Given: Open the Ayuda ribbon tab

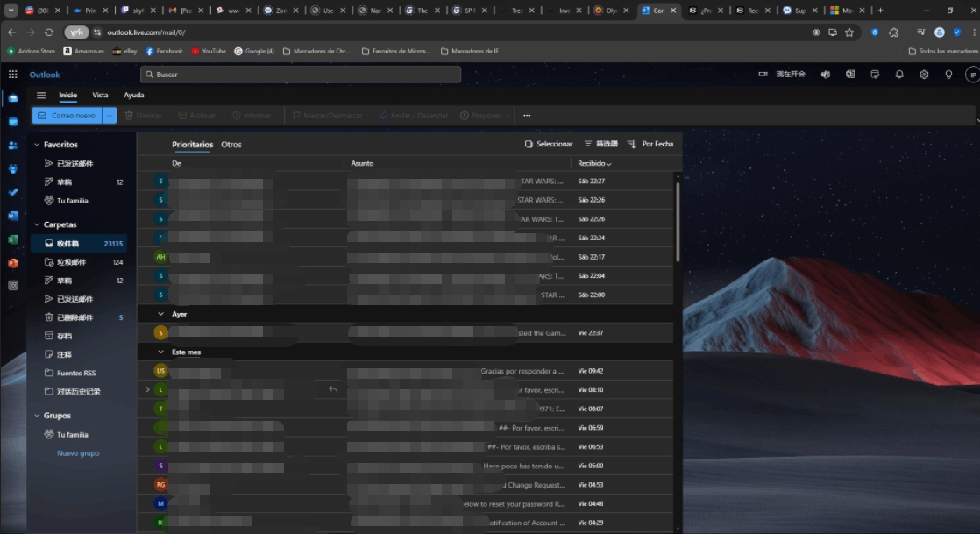Looking at the screenshot, I should coord(134,95).
